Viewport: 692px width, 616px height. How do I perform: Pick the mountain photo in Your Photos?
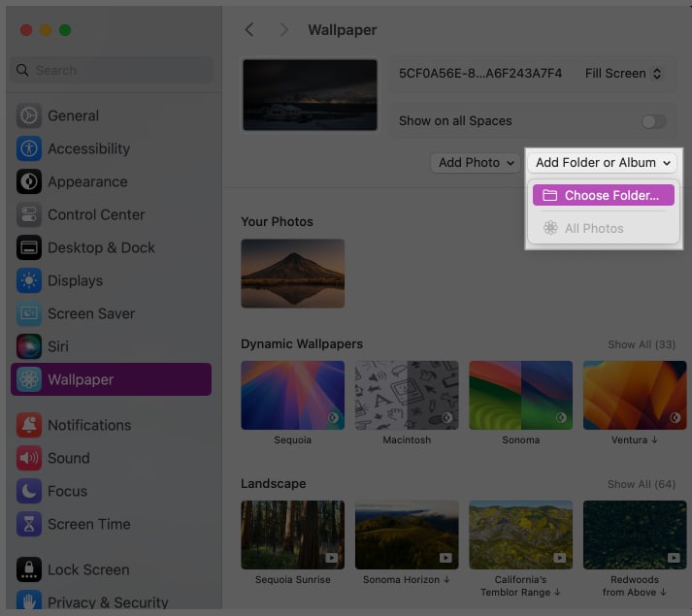(292, 274)
